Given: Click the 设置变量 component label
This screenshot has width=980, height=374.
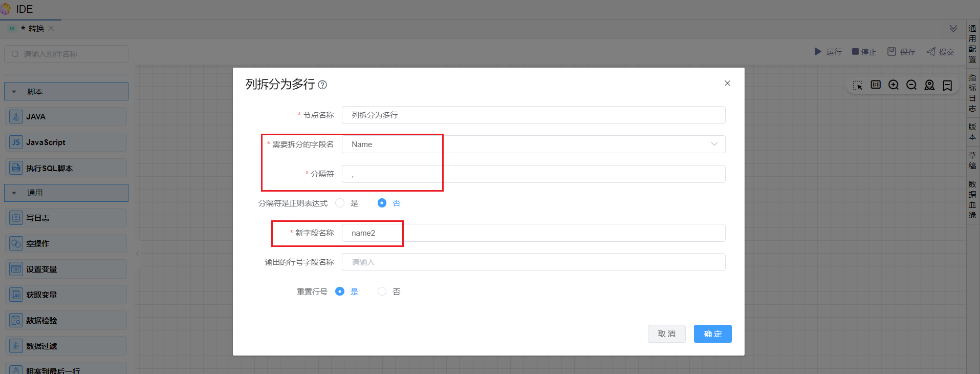Looking at the screenshot, I should tap(42, 269).
